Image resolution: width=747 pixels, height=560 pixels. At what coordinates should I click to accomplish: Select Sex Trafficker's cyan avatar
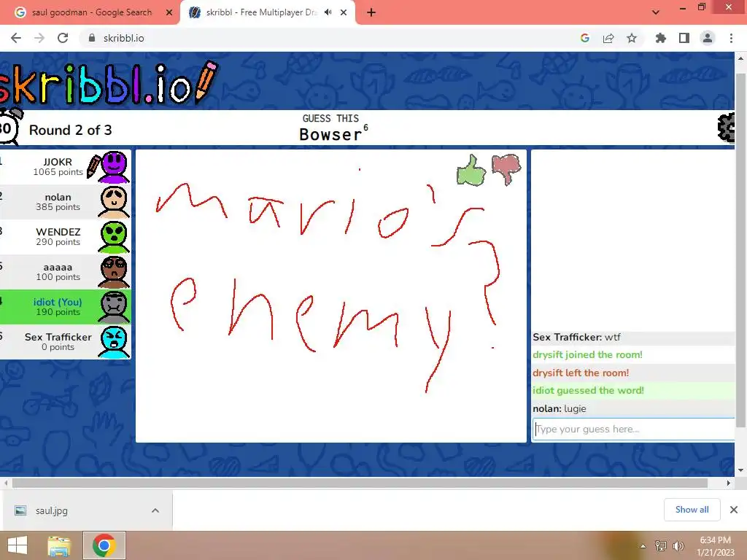pos(114,342)
